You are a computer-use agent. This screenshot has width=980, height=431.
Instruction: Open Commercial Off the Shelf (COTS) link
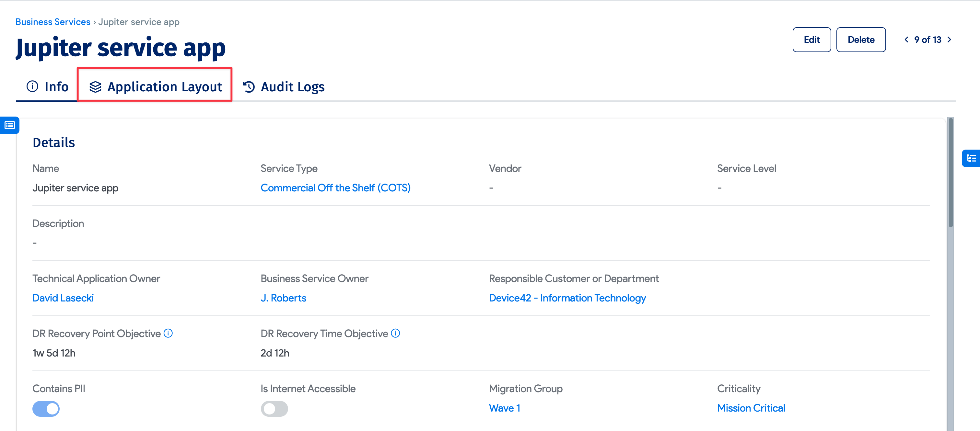click(335, 188)
